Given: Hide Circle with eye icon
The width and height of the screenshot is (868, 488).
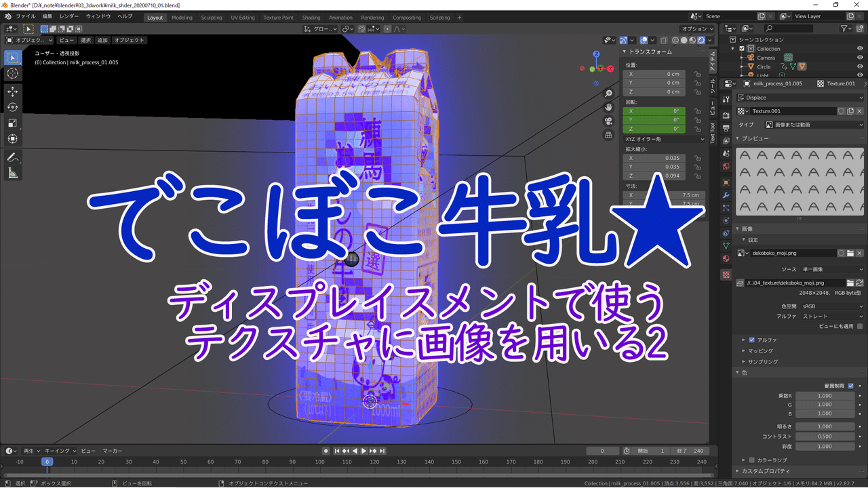Looking at the screenshot, I should point(860,66).
